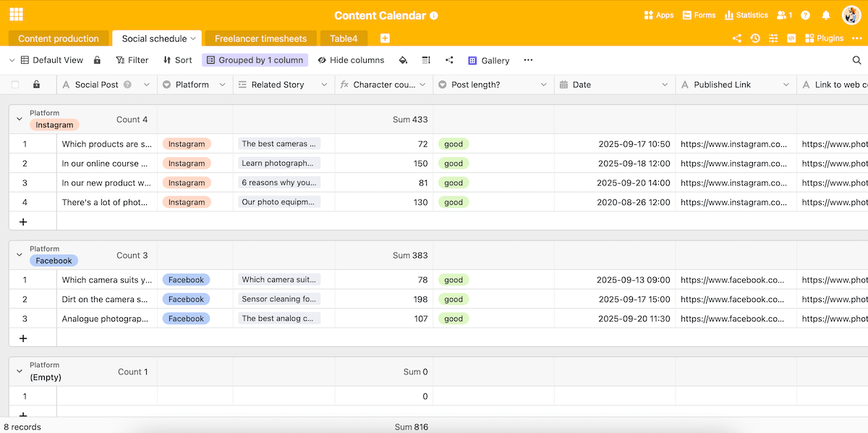Open the version history clock icon
Image resolution: width=868 pixels, height=433 pixels.
pyautogui.click(x=755, y=38)
